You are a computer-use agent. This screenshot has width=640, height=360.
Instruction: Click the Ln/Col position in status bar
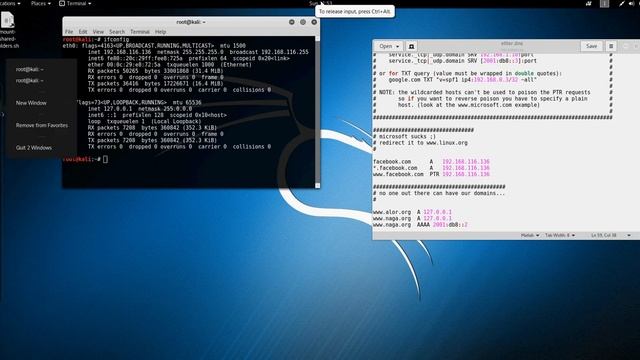tap(604, 236)
